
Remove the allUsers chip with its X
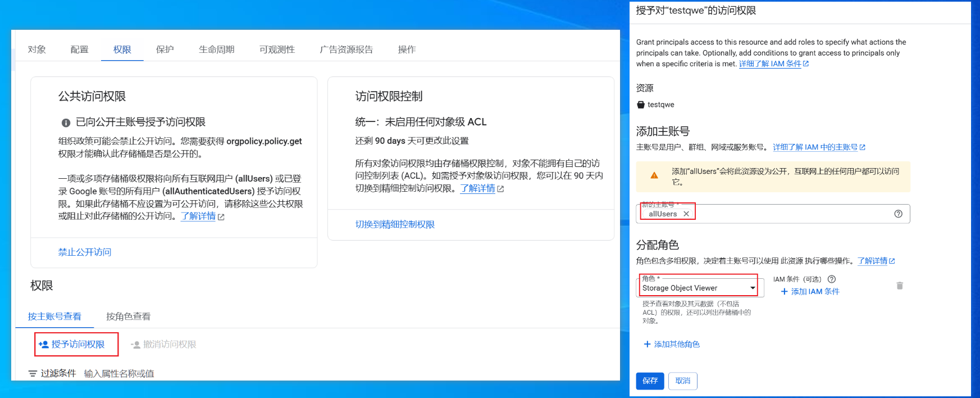[686, 214]
